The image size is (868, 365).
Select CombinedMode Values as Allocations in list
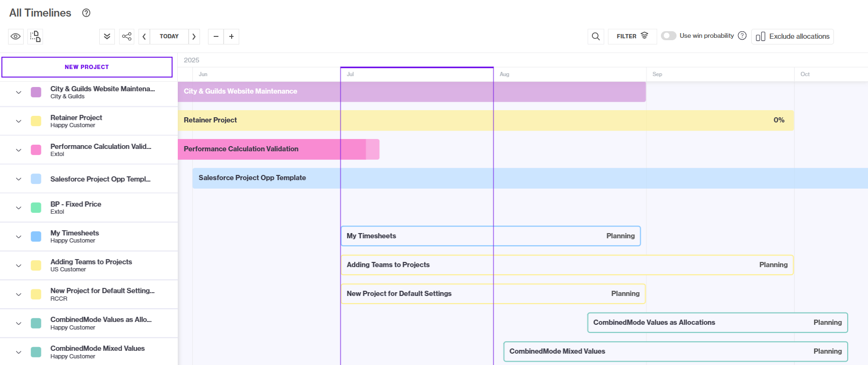pyautogui.click(x=101, y=320)
